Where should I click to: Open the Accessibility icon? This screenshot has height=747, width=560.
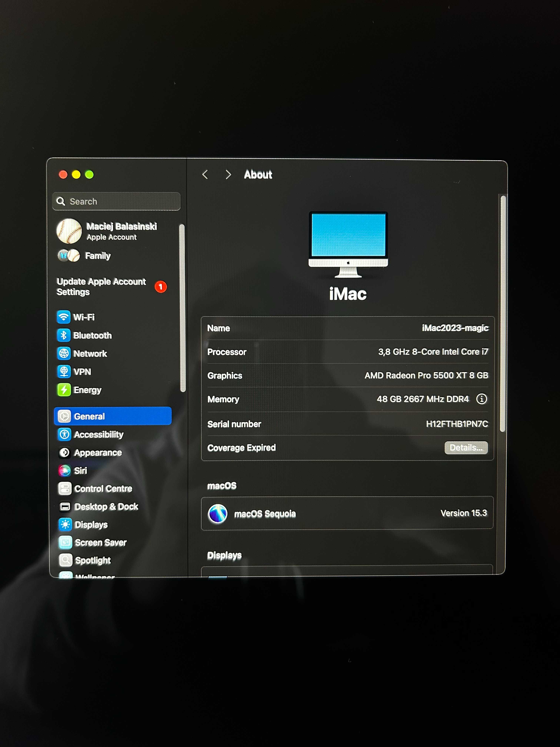pyautogui.click(x=64, y=434)
